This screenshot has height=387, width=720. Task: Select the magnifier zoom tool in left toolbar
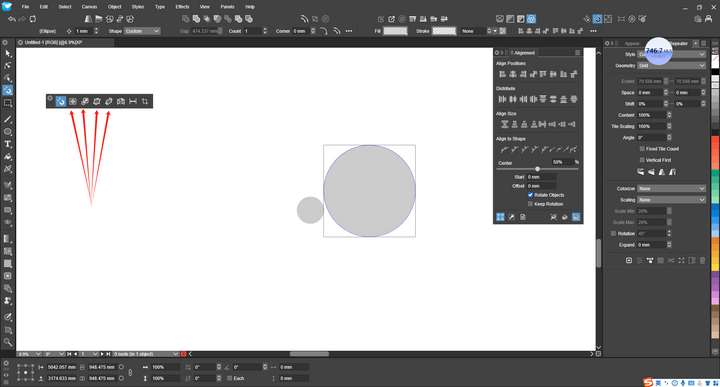coord(7,342)
